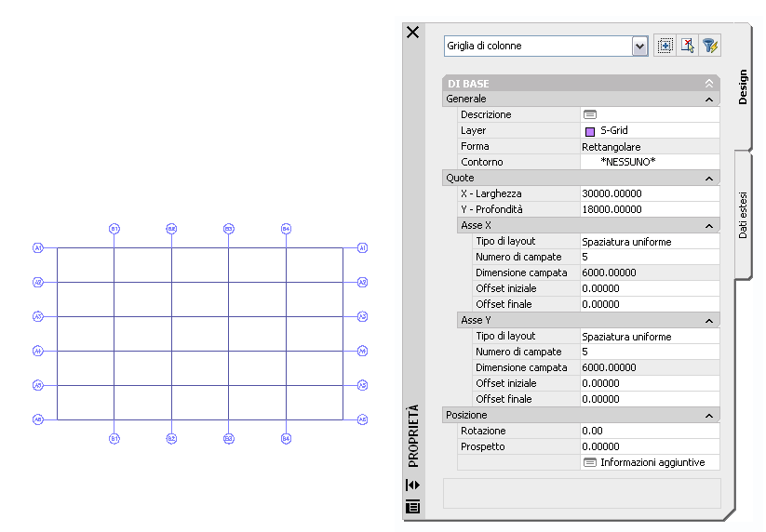This screenshot has height=532, width=766.
Task: Open Informazioni aggiuntive worksheet
Action: tap(650, 462)
